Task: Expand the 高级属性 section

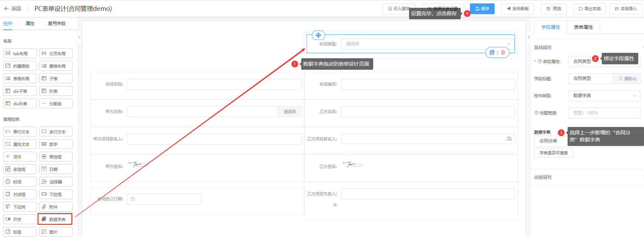Action: coord(587,177)
